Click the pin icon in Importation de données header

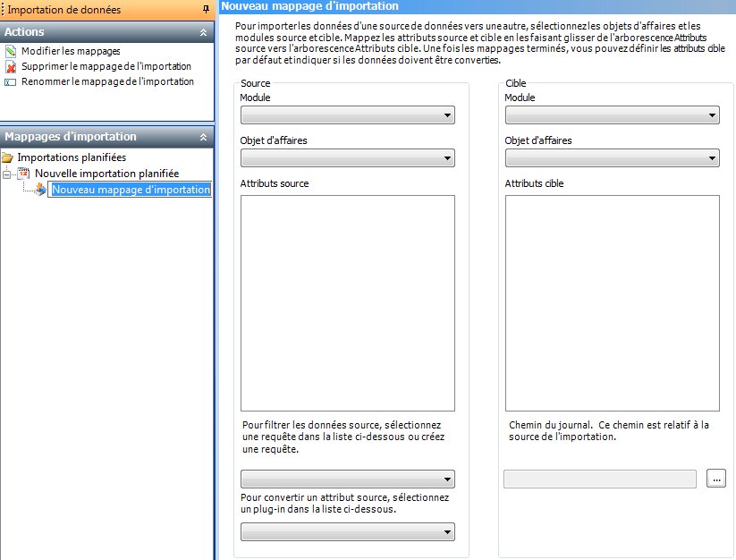click(x=206, y=9)
